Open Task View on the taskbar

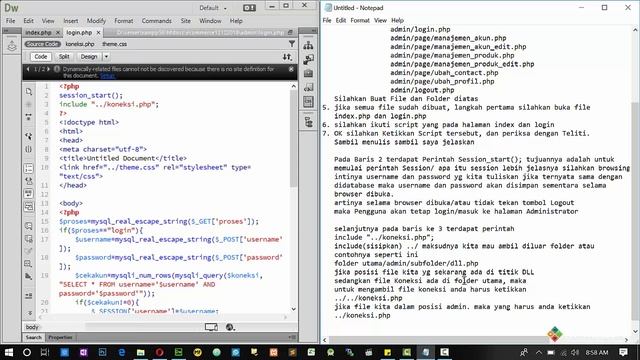45,352
